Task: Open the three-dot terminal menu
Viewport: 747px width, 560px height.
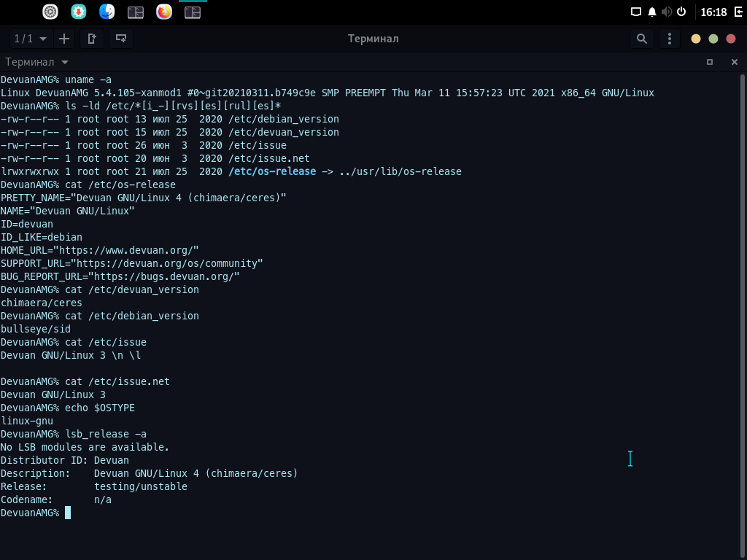Action: (x=670, y=39)
